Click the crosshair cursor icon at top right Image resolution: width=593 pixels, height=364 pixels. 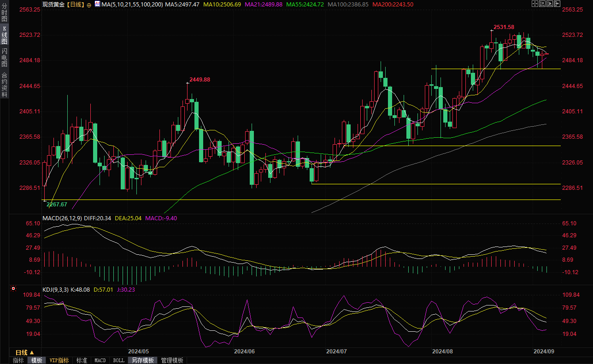[x=534, y=4]
